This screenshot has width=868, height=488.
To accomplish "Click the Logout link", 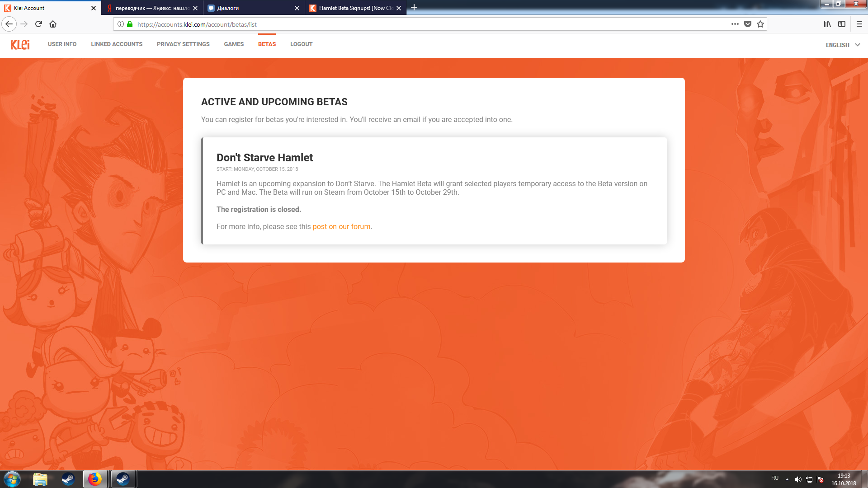I will (301, 44).
